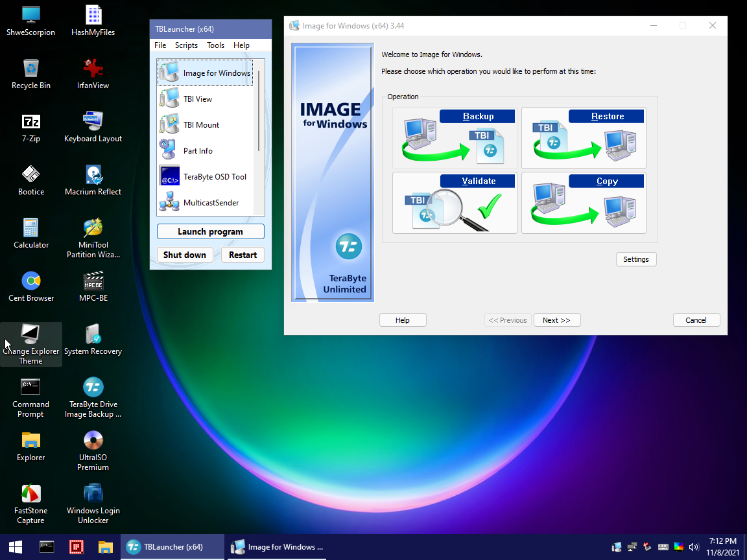This screenshot has width=747, height=560.
Task: Select the Calculator desktop shortcut
Action: 31,234
